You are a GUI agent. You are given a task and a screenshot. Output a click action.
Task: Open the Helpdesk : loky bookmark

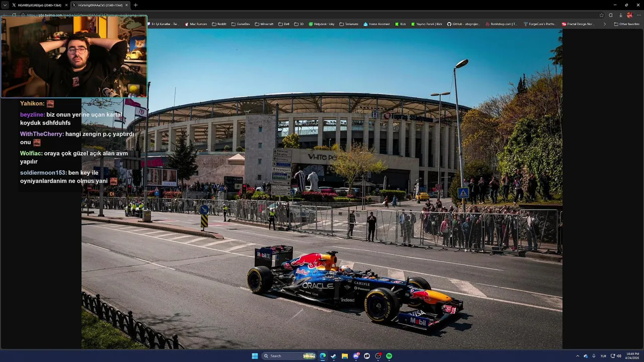click(321, 24)
